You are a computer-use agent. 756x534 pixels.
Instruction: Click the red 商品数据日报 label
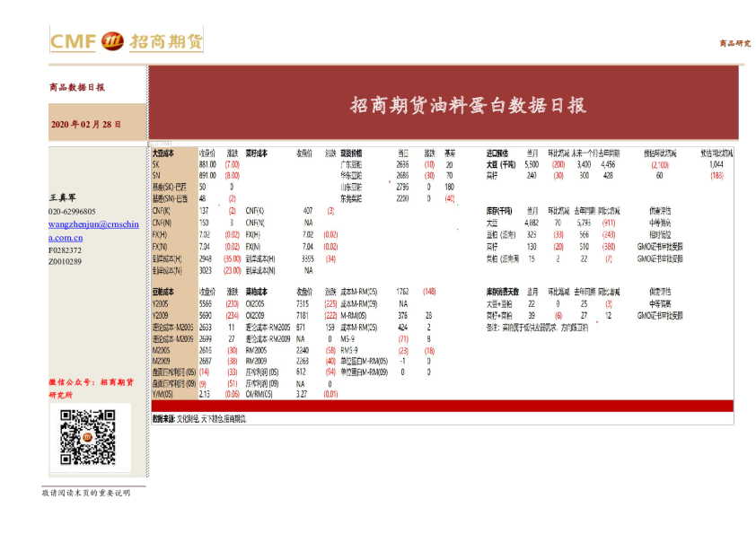coord(77,88)
